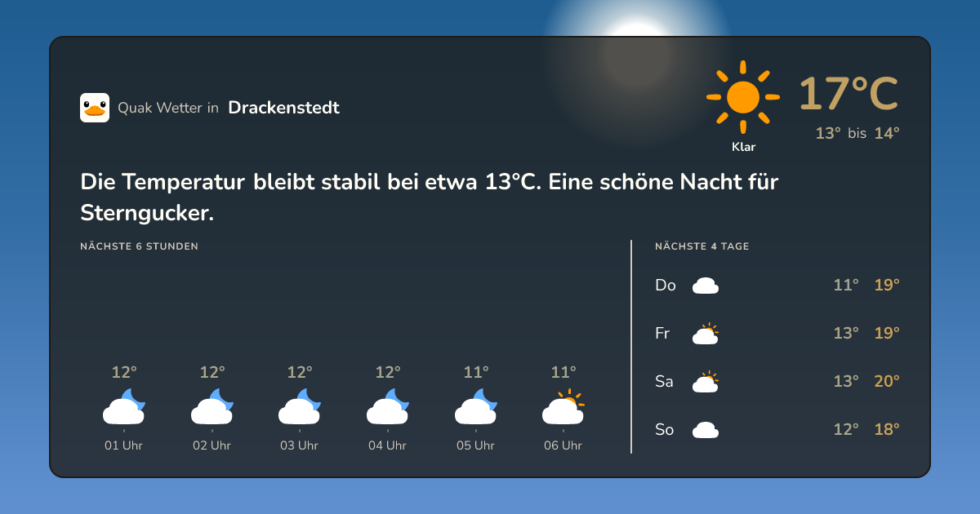Image resolution: width=980 pixels, height=514 pixels.
Task: Click the cloudy night icon for 02 Uhr
Action: (x=212, y=407)
